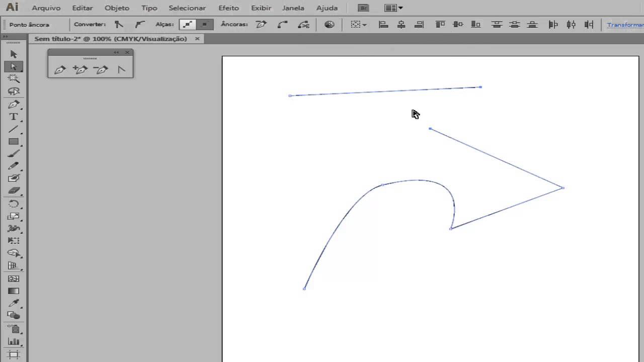Select the Blend tool
Screen dimensions: 644x362
coord(14,316)
